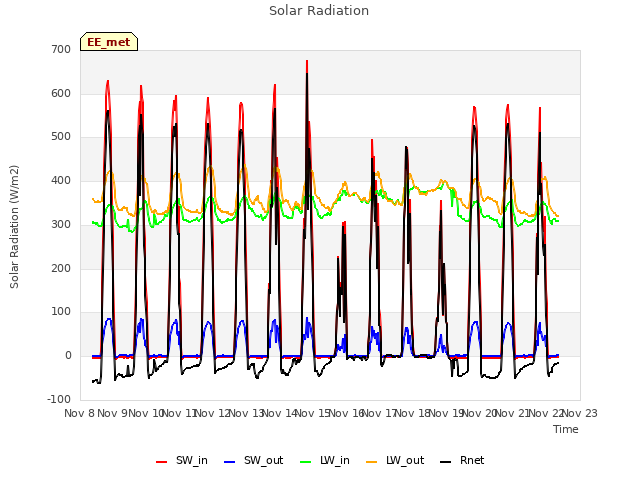This screenshot has height=480, width=640.
Task: Click the Time axis label
Action: pos(566,429)
